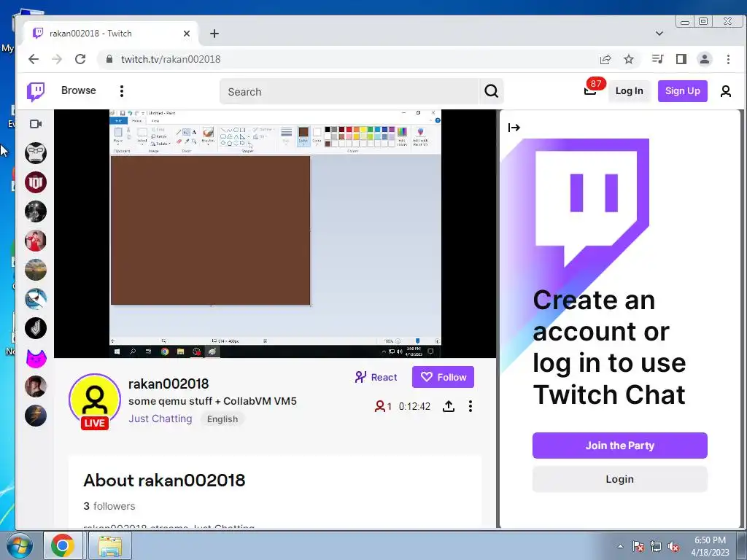Screen dimensions: 747x560
Task: Open Chrome profile avatar
Action: pos(705,59)
